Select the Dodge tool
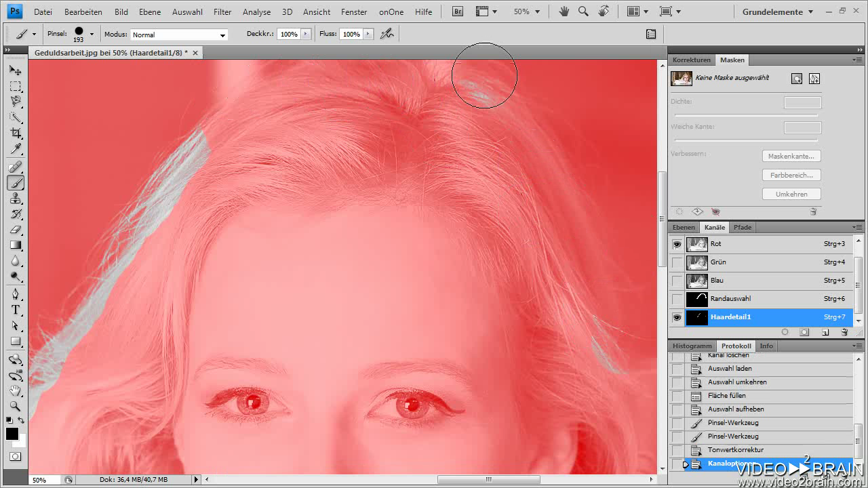 click(x=16, y=277)
